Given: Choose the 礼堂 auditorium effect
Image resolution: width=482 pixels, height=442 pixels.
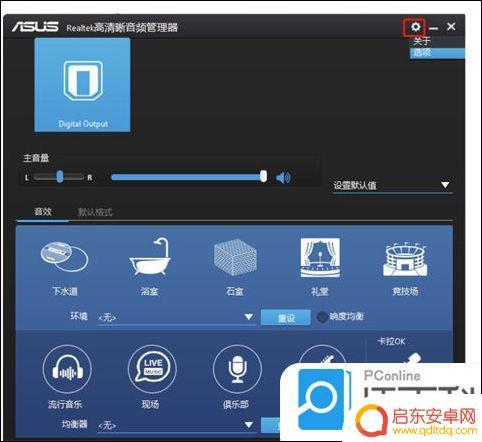Looking at the screenshot, I should tap(320, 268).
